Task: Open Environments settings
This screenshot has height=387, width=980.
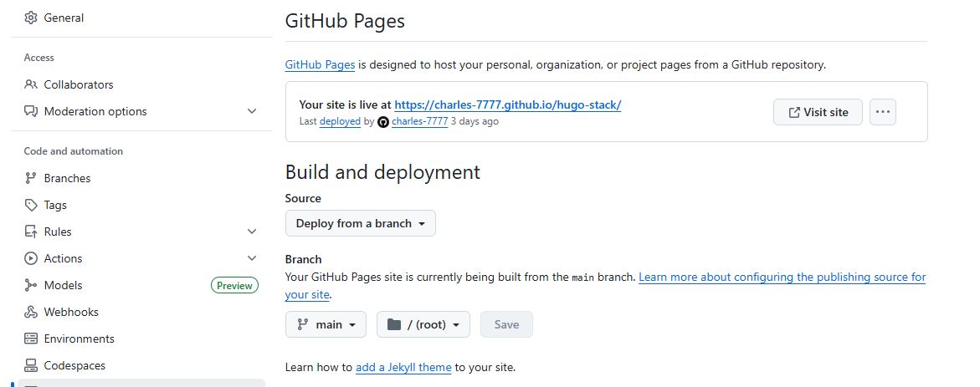Action: coord(80,339)
